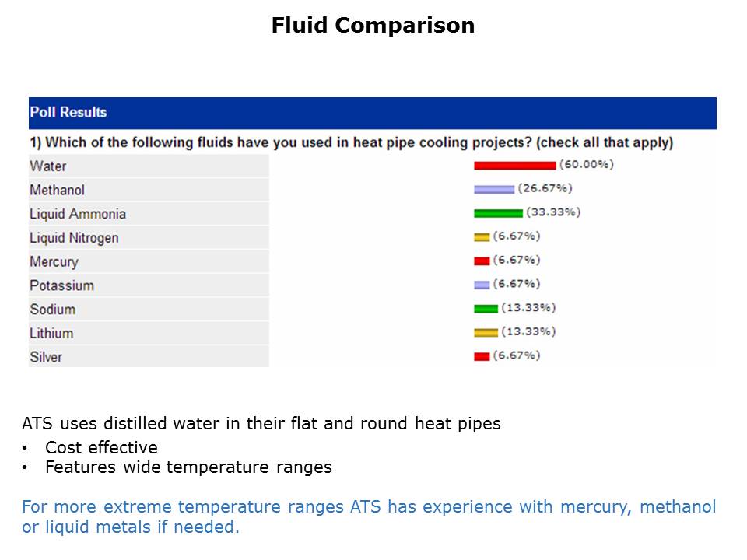This screenshot has width=747, height=560.
Task: Click the 60.00% percentage label
Action: (x=586, y=164)
